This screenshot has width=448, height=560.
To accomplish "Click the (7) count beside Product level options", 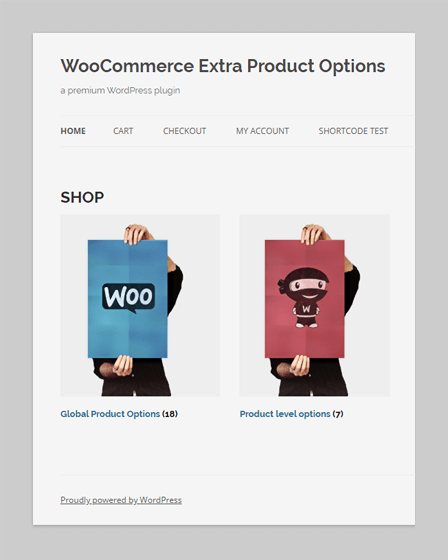I will pyautogui.click(x=338, y=414).
